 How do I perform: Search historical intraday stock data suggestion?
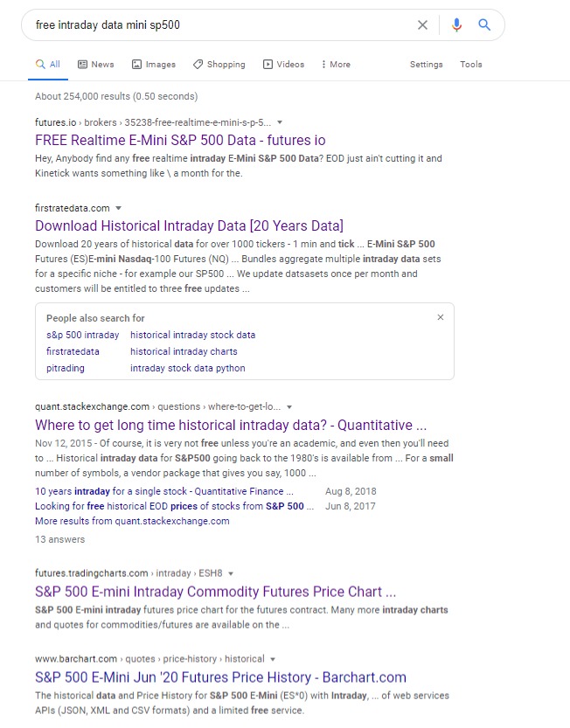(193, 335)
